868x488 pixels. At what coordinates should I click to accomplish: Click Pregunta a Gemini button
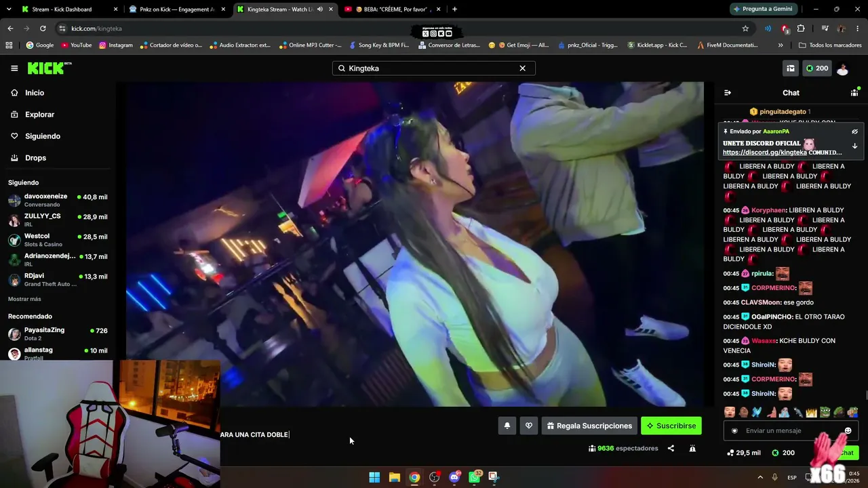point(762,9)
